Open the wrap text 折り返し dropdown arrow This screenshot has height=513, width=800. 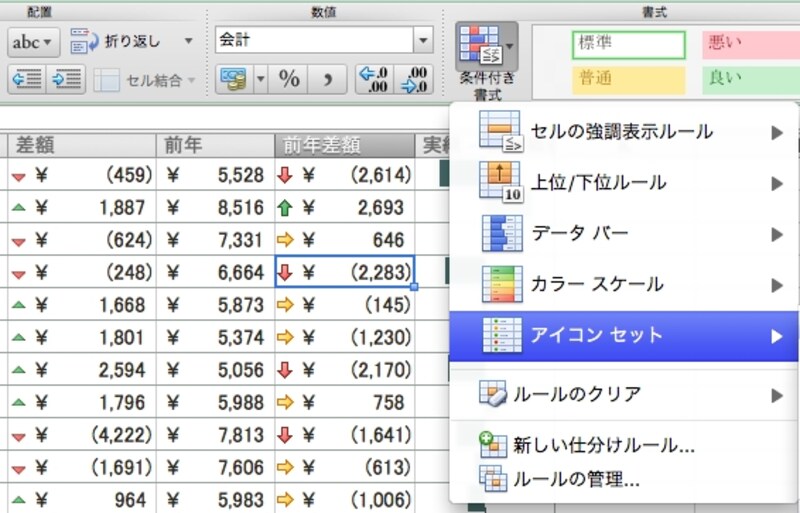[x=189, y=41]
